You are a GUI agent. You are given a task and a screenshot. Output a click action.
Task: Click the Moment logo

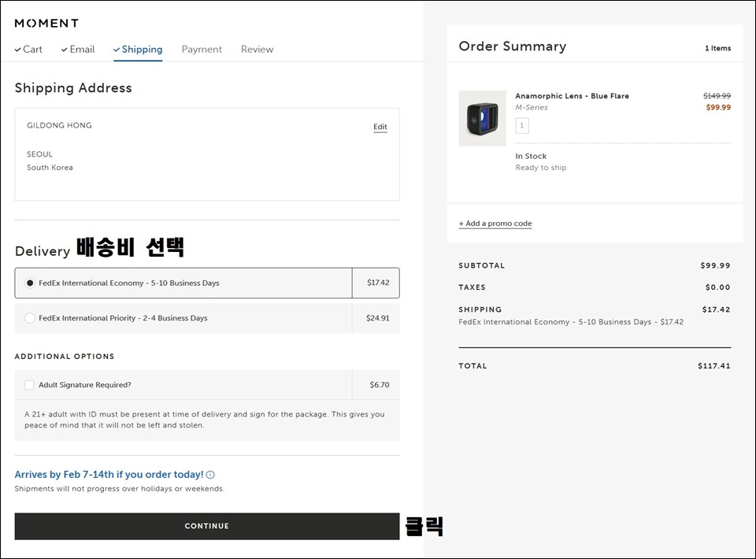tap(46, 23)
